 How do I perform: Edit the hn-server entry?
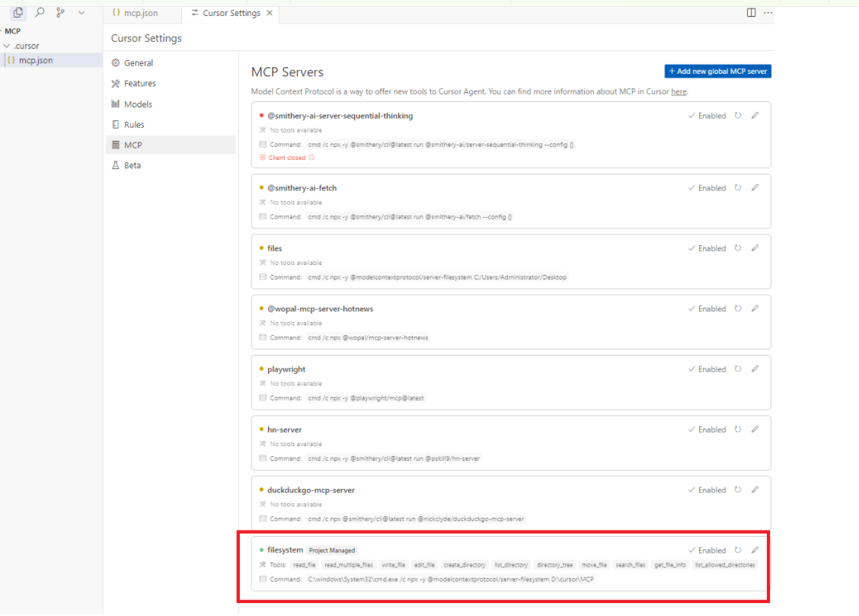755,429
